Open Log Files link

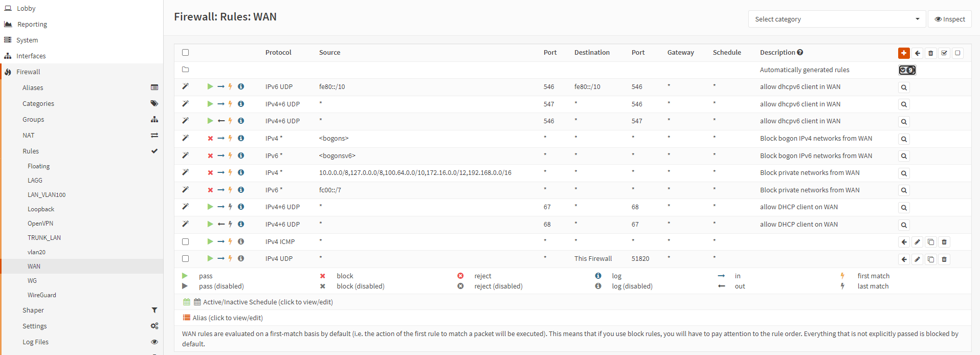click(36, 342)
